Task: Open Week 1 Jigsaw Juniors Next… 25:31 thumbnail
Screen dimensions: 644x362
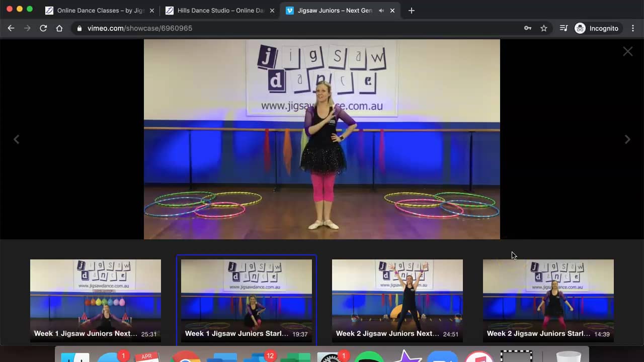Action: click(96, 301)
